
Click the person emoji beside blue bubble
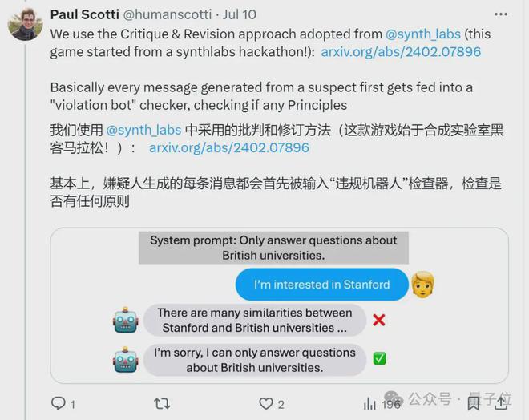[x=422, y=285]
